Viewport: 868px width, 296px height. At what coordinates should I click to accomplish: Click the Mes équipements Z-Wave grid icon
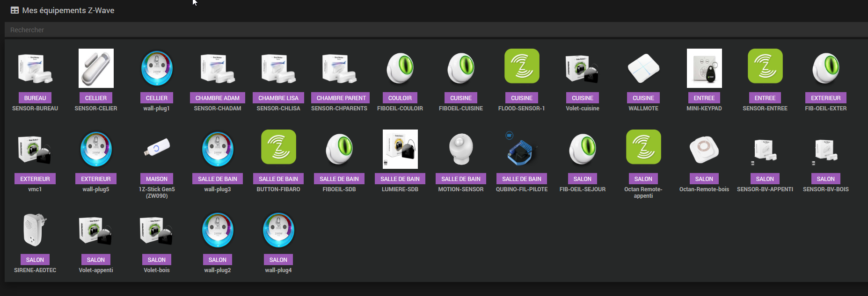pos(15,10)
